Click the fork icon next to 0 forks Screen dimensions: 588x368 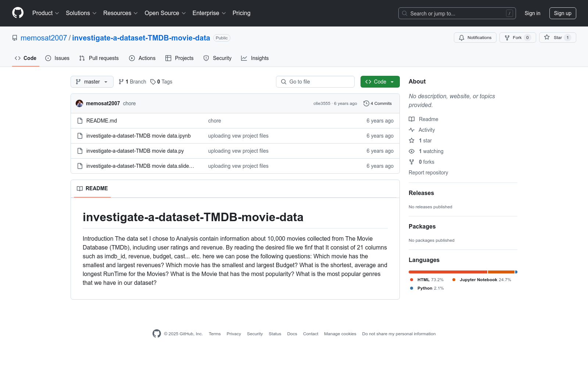point(412,162)
